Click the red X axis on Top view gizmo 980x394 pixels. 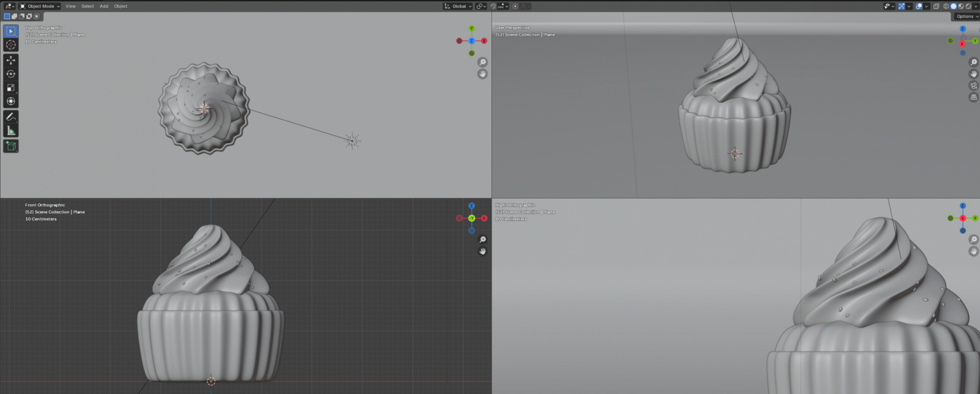tap(484, 41)
